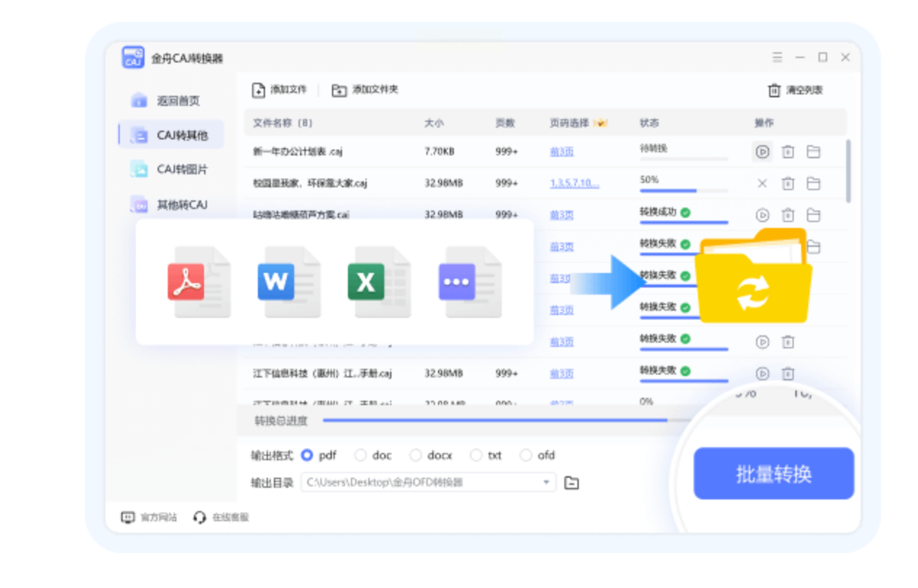Viewport: 918px width, 588px height.
Task: Click the 输出目录 path field
Action: [428, 483]
